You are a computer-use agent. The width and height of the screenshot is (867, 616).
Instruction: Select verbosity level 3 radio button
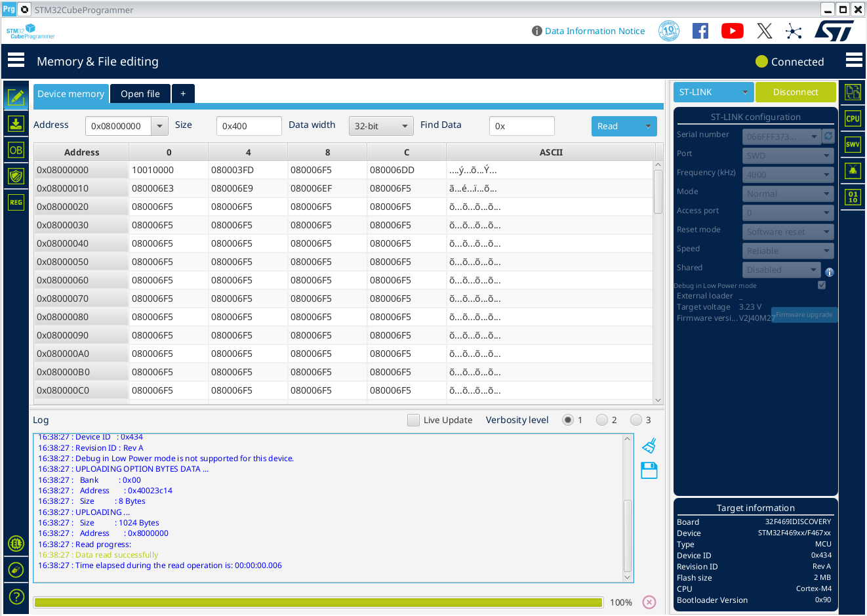pyautogui.click(x=635, y=420)
